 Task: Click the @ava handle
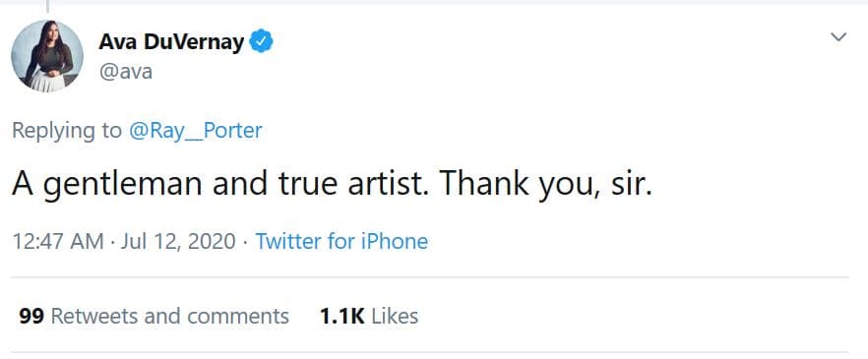tap(126, 72)
